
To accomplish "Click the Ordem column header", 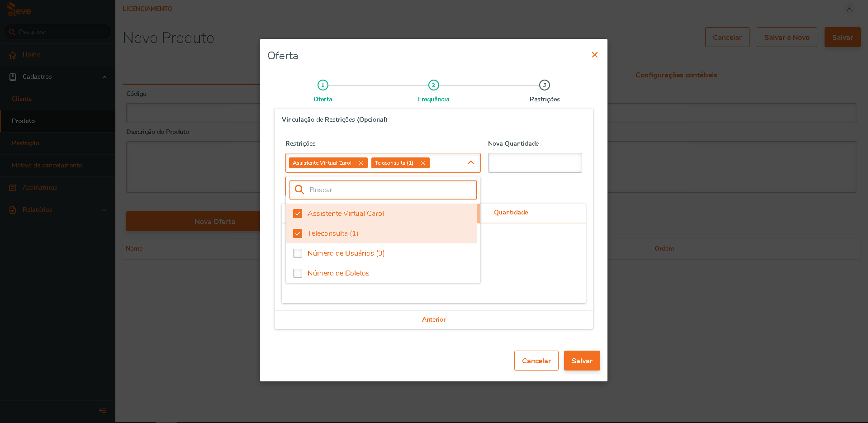I will point(664,248).
